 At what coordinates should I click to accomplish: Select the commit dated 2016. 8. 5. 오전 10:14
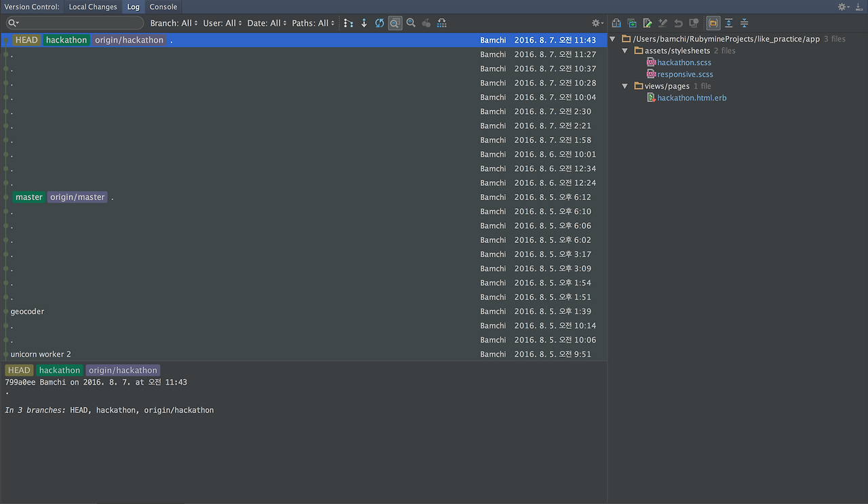[303, 326]
